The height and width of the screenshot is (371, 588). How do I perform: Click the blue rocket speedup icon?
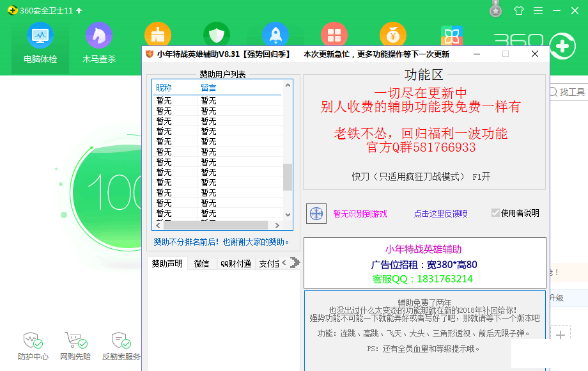click(275, 34)
